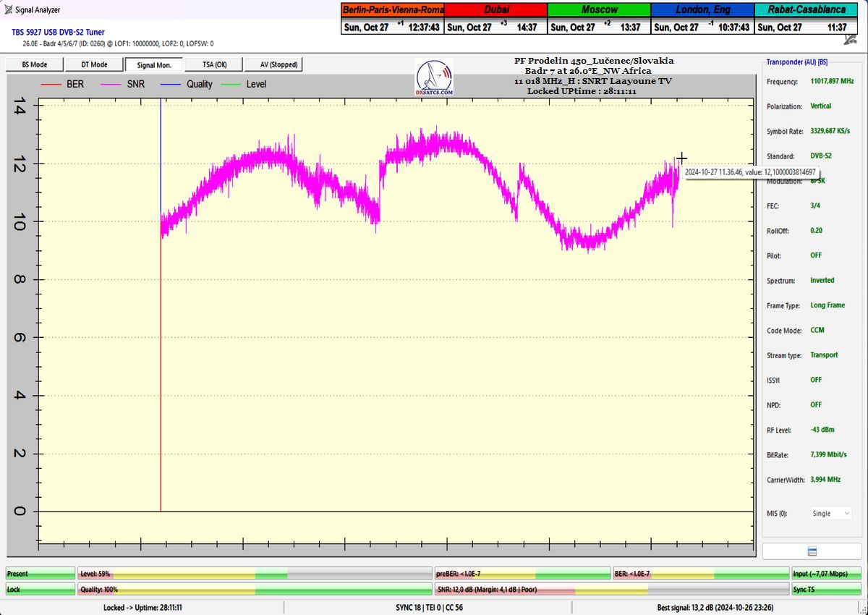This screenshot has height=615, width=868.
Task: Click the Level 59% meter bar
Action: point(253,574)
